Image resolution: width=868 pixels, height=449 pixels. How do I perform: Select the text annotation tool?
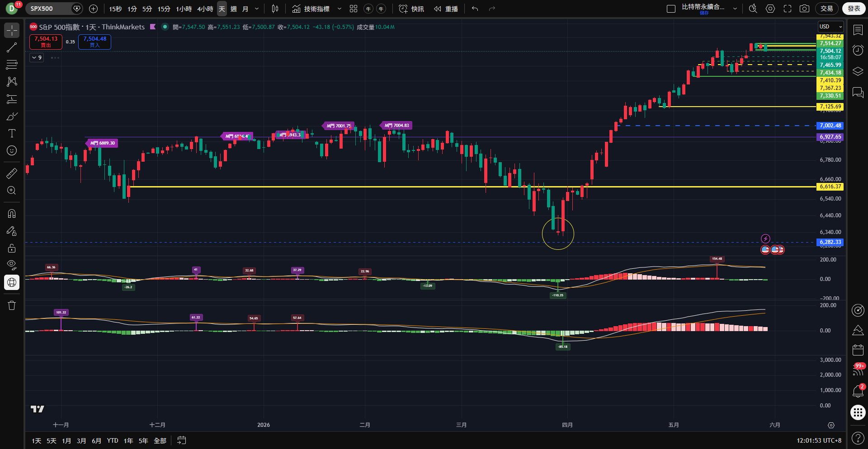12,133
